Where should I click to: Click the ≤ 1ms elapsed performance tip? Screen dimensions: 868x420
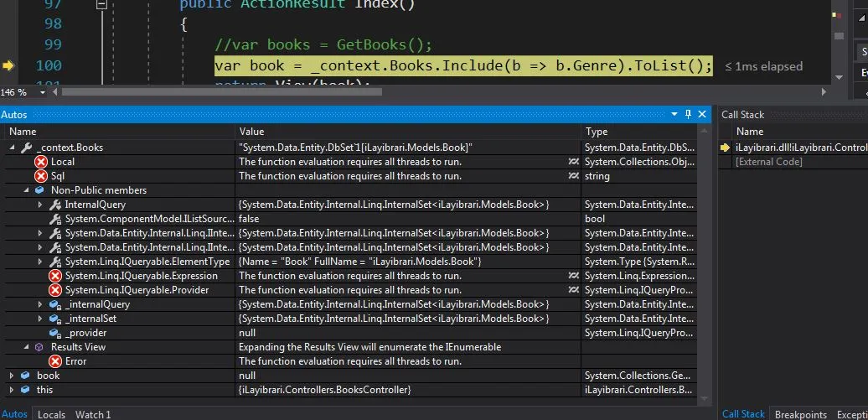763,66
